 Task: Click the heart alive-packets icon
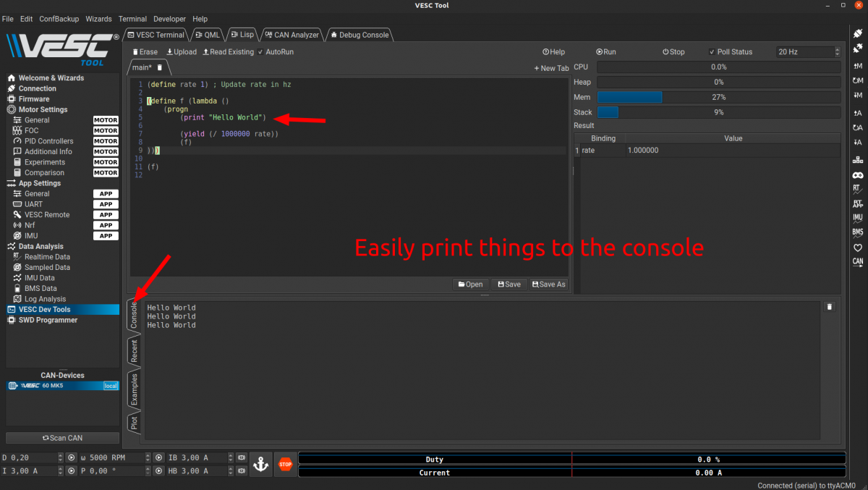[x=858, y=248]
